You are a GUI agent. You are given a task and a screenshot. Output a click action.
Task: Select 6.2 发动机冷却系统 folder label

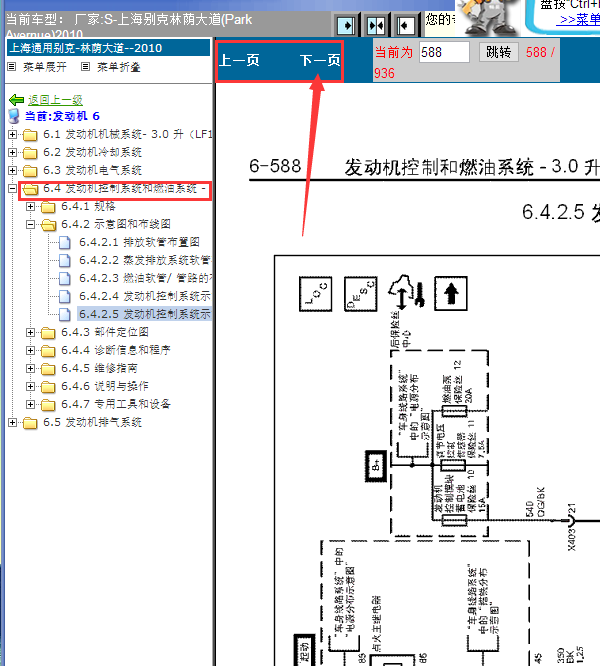click(x=93, y=152)
